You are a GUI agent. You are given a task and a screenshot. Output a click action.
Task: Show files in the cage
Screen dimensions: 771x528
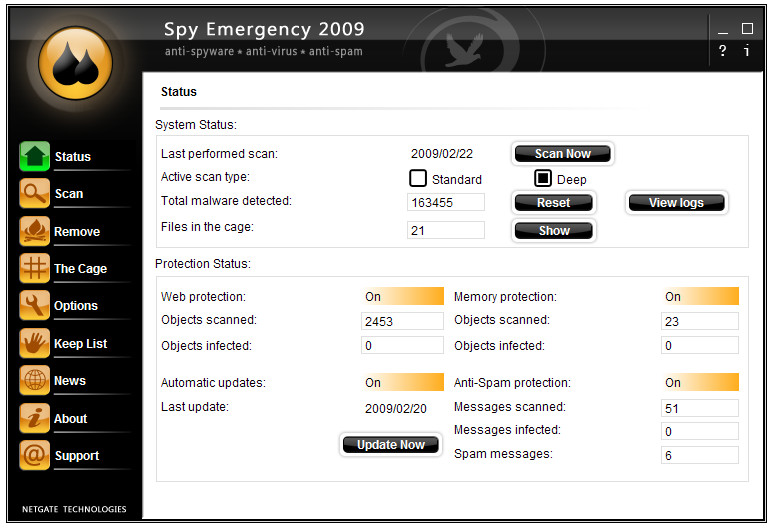(554, 231)
